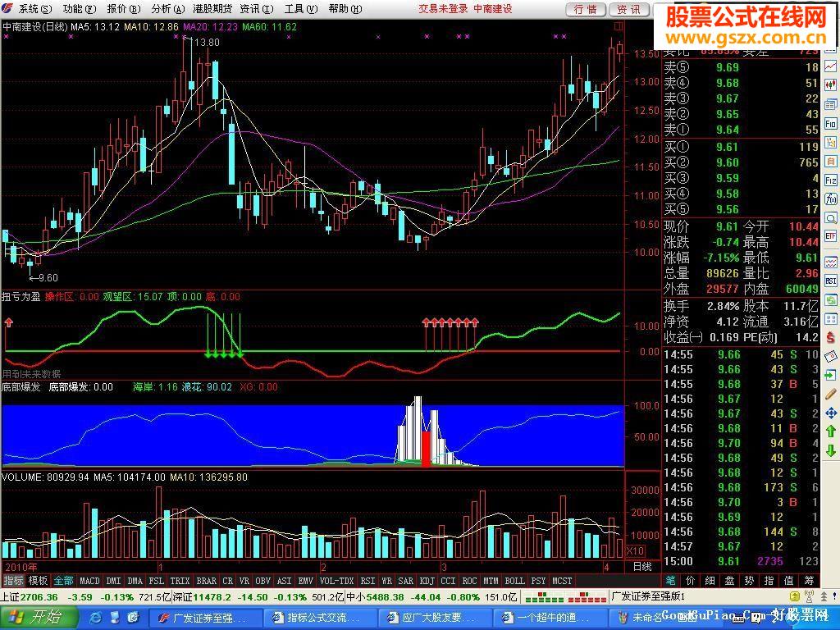Click the 中小 index value 5488.38

click(x=385, y=597)
